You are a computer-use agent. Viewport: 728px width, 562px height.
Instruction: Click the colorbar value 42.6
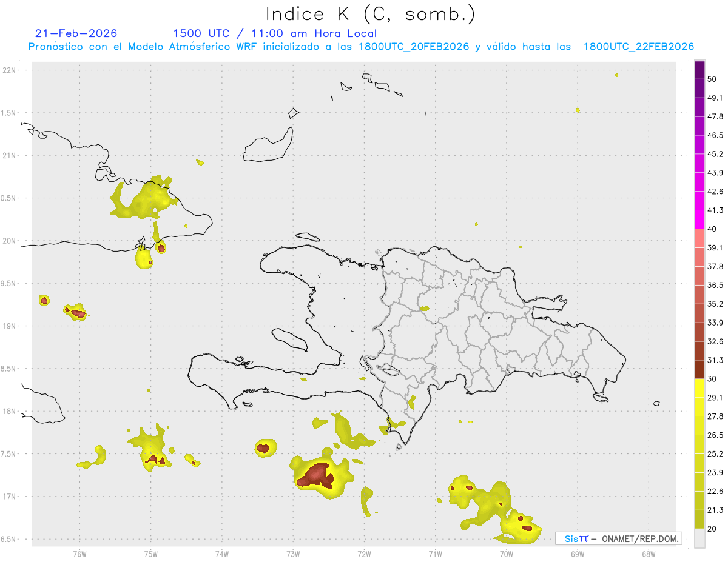(715, 192)
